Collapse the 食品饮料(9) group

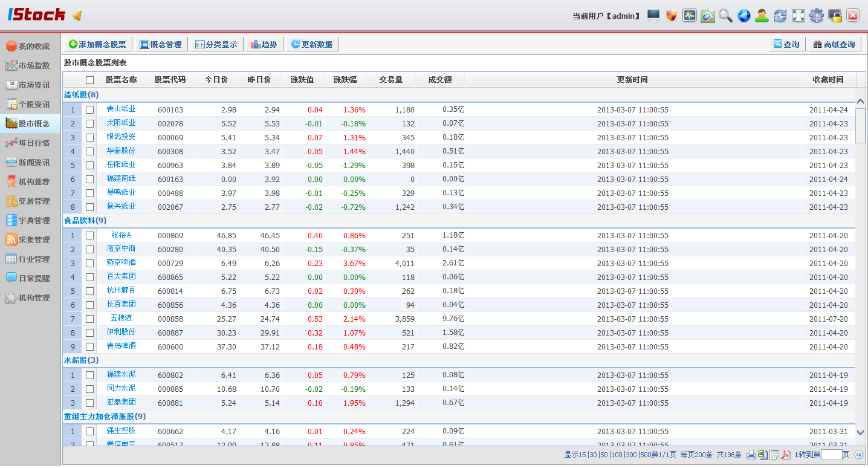pyautogui.click(x=85, y=221)
